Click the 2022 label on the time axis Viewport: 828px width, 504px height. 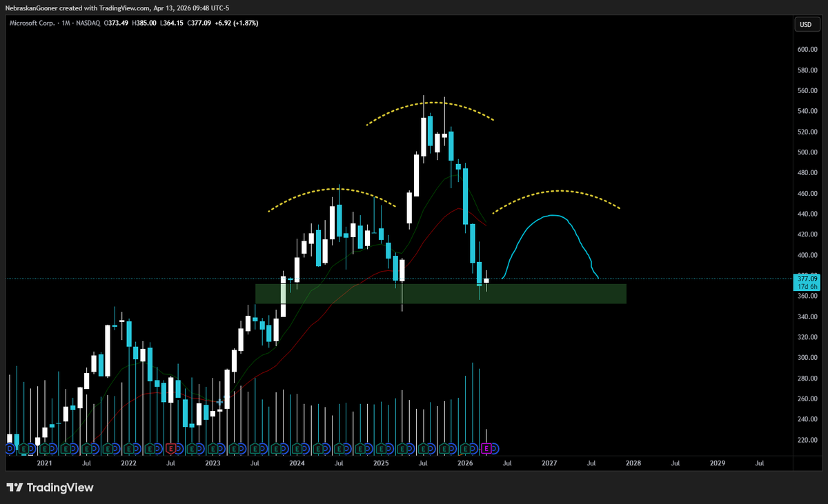point(128,463)
